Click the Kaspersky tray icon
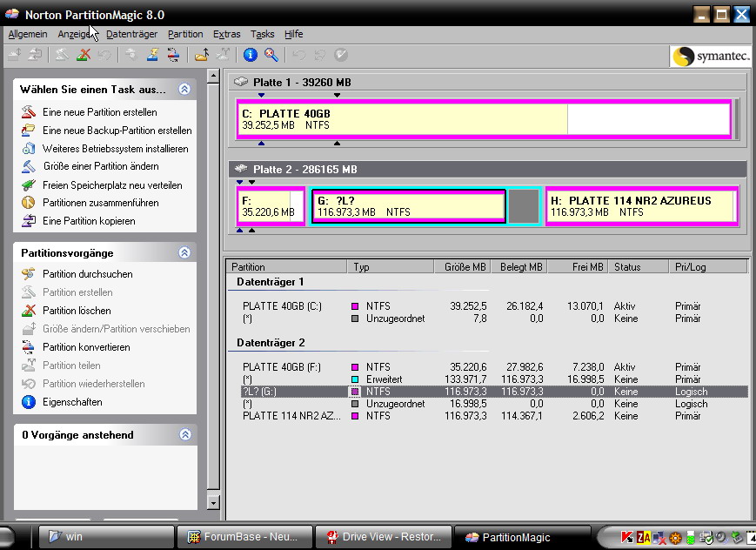The image size is (756, 550). click(x=626, y=537)
